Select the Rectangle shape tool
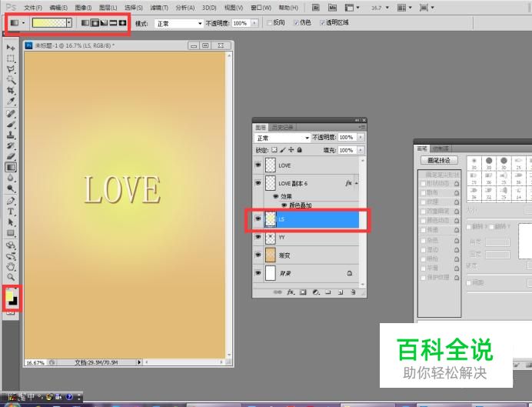The width and height of the screenshot is (532, 407). 11,233
